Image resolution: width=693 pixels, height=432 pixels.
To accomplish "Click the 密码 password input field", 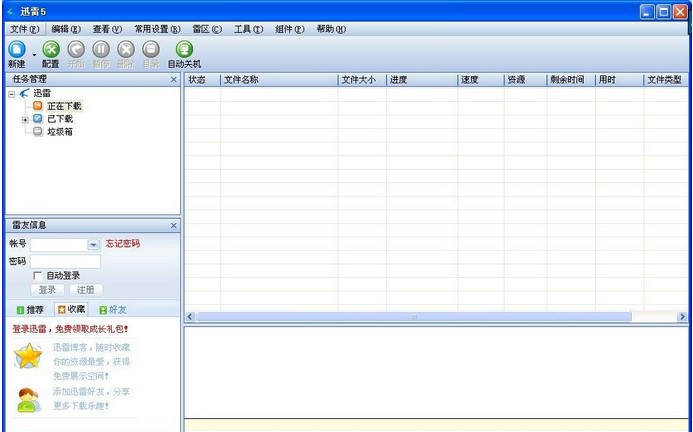I will click(65, 261).
